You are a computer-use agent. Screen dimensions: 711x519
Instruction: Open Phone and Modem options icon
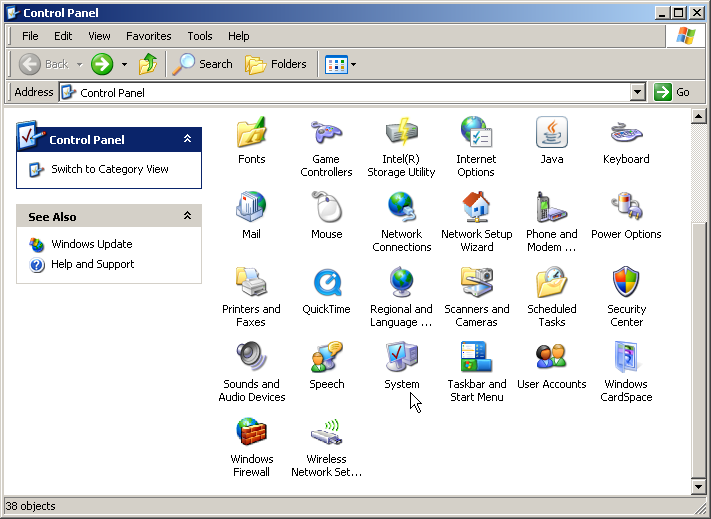click(551, 207)
